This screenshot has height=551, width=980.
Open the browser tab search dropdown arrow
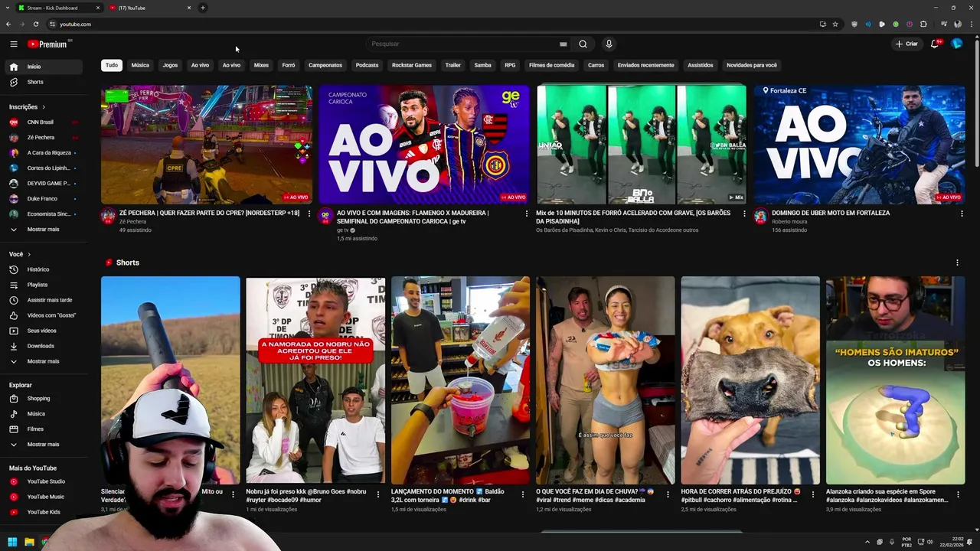click(8, 8)
